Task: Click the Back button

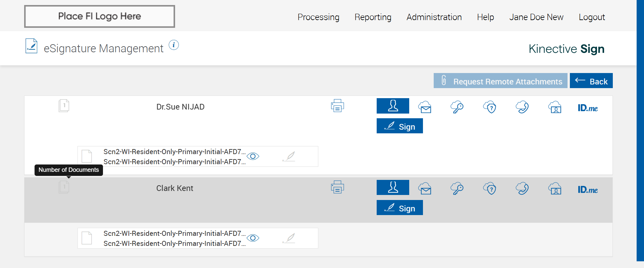Action: click(x=591, y=81)
